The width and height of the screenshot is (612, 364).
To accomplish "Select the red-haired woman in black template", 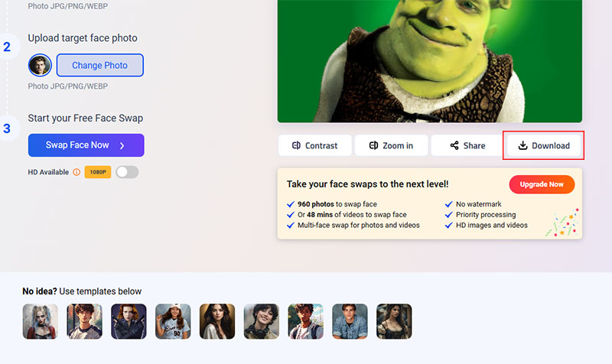I will click(129, 321).
